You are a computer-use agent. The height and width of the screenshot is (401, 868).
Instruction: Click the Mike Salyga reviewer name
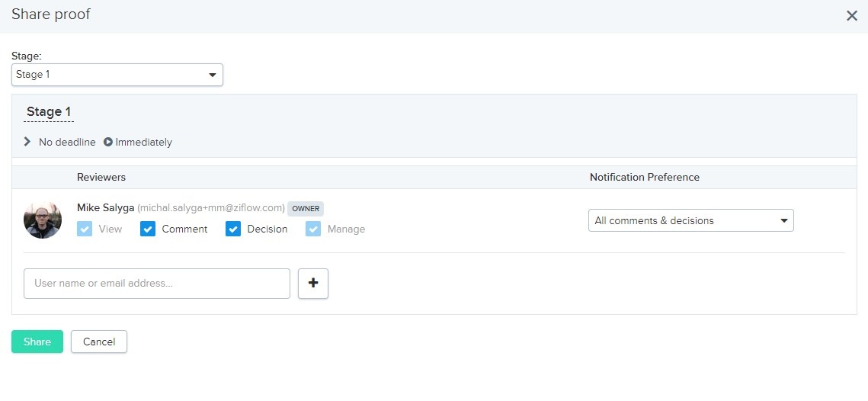pyautogui.click(x=105, y=208)
